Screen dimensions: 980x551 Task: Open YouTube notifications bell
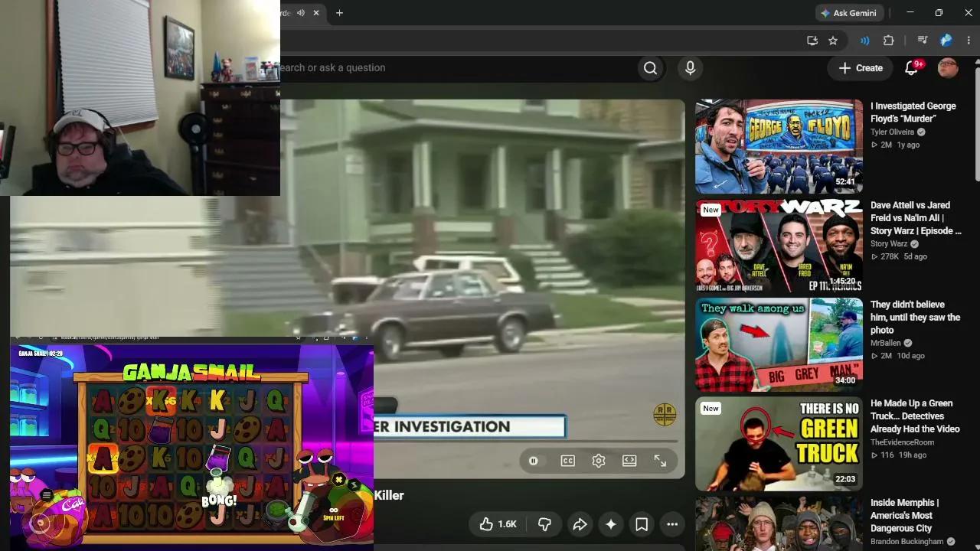point(911,68)
